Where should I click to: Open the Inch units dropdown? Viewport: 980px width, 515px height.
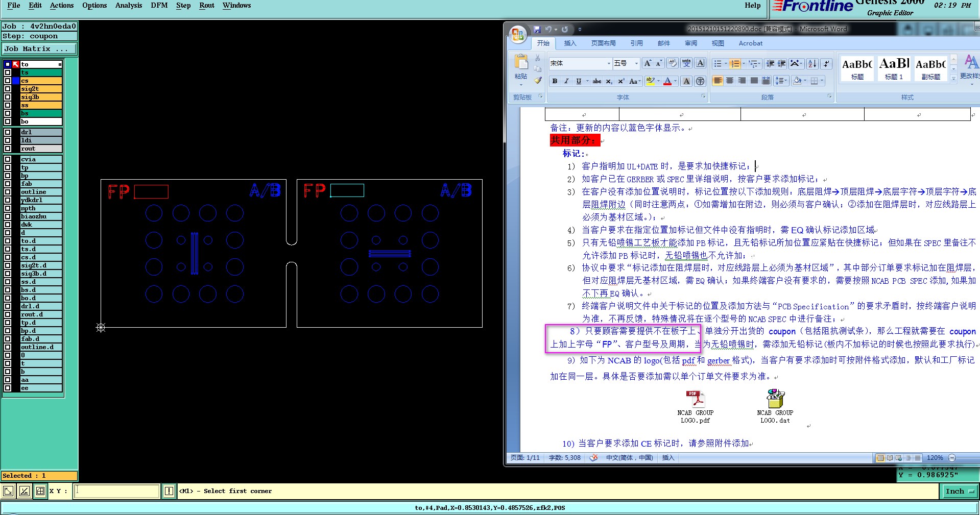coord(960,491)
